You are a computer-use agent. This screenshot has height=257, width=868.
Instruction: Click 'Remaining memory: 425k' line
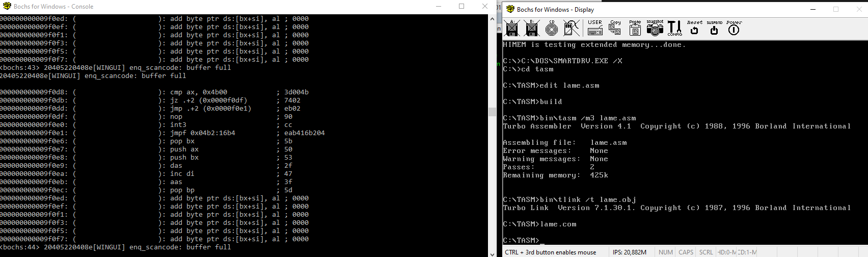(x=556, y=175)
